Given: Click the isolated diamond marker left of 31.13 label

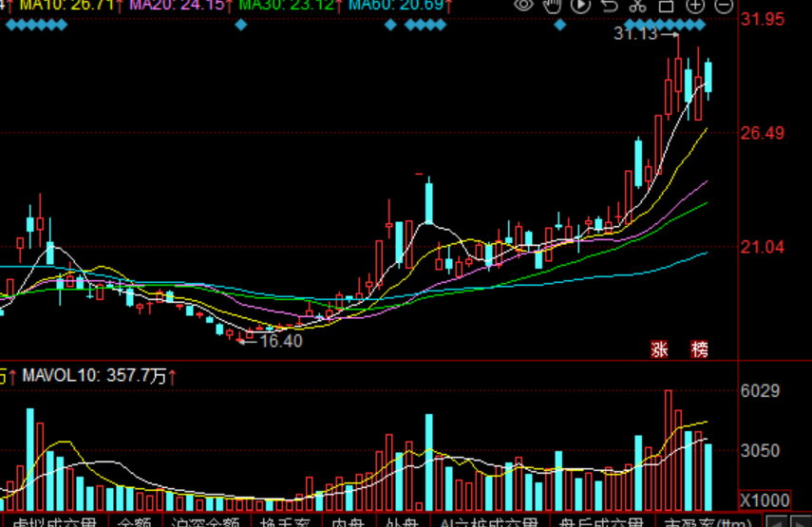Looking at the screenshot, I should (x=559, y=25).
